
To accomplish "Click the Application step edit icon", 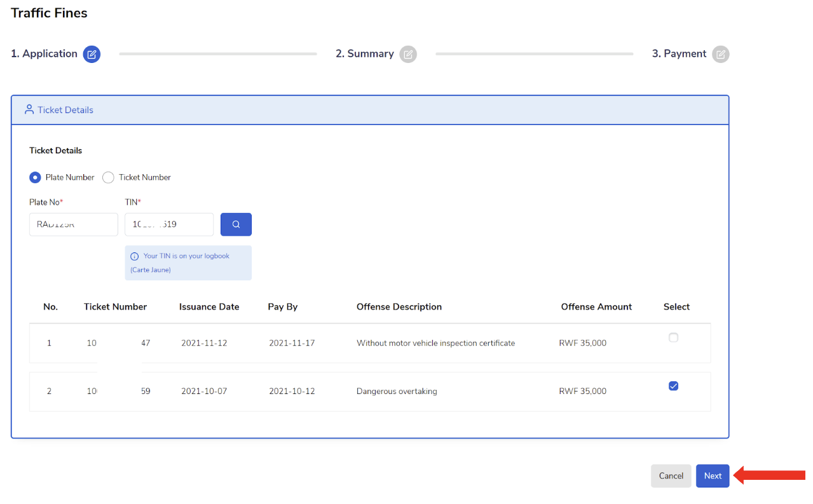I will (x=92, y=54).
